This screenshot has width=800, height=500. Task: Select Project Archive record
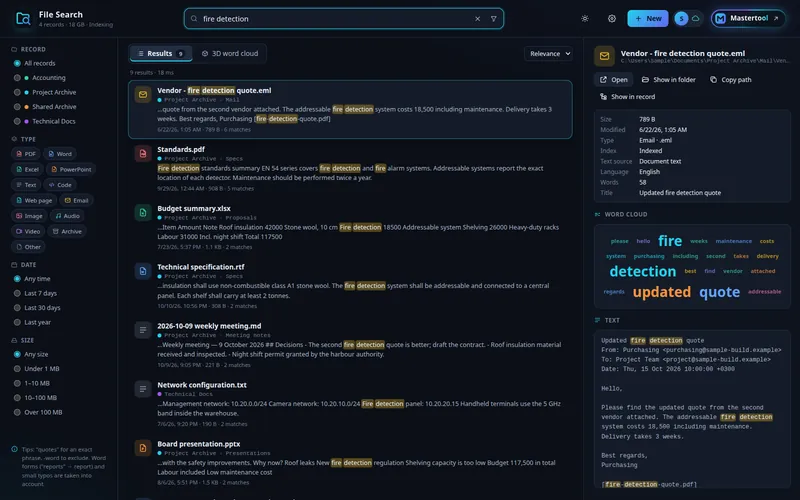[45, 92]
